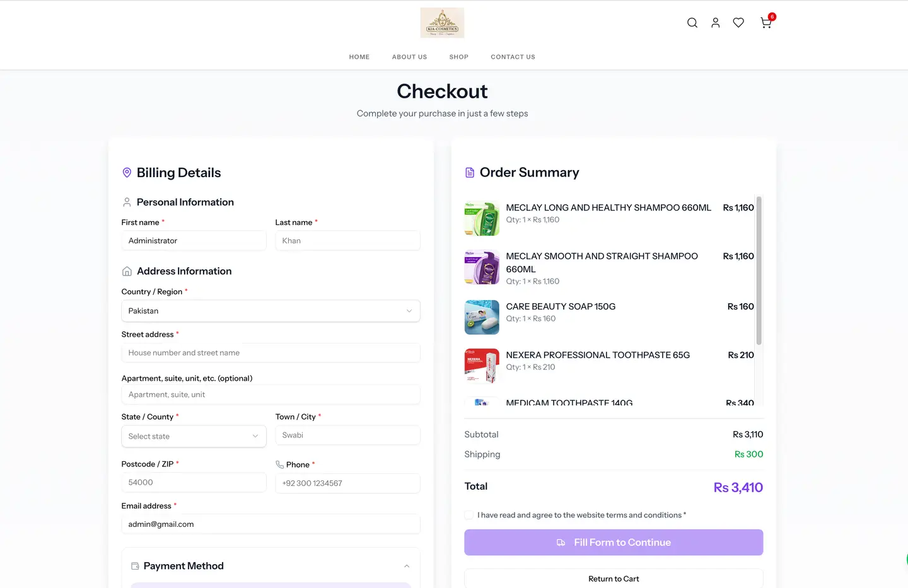
Task: Focus the Street address field
Action: [271, 353]
